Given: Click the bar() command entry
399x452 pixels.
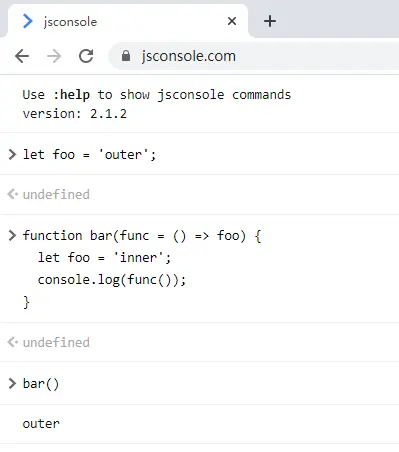Looking at the screenshot, I should [41, 384].
